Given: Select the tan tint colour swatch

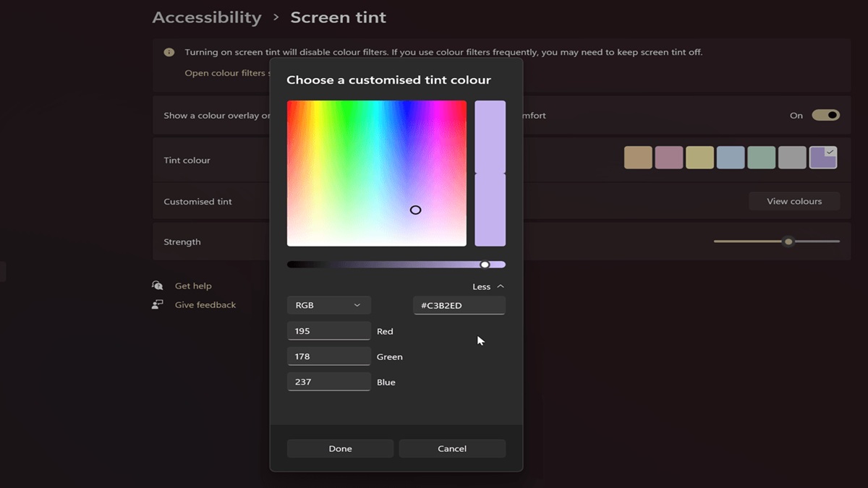Looking at the screenshot, I should 638,157.
